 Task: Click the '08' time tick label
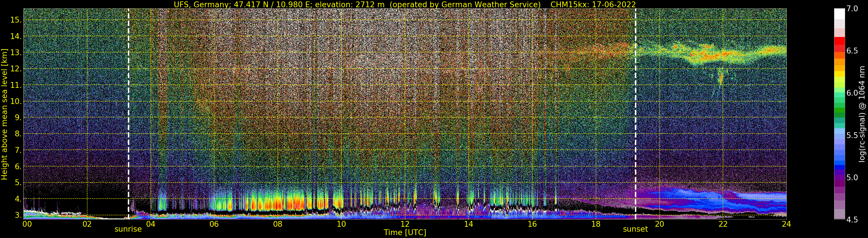point(278,224)
